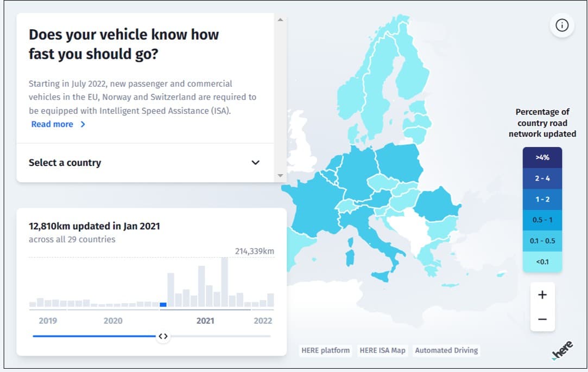
Task: Select the <0.1 legend swatch
Action: (x=542, y=261)
